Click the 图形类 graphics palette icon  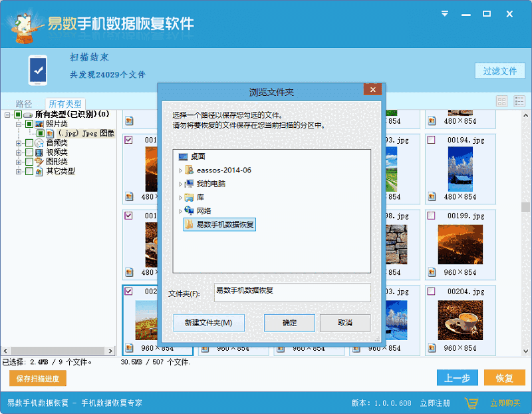tap(39, 160)
